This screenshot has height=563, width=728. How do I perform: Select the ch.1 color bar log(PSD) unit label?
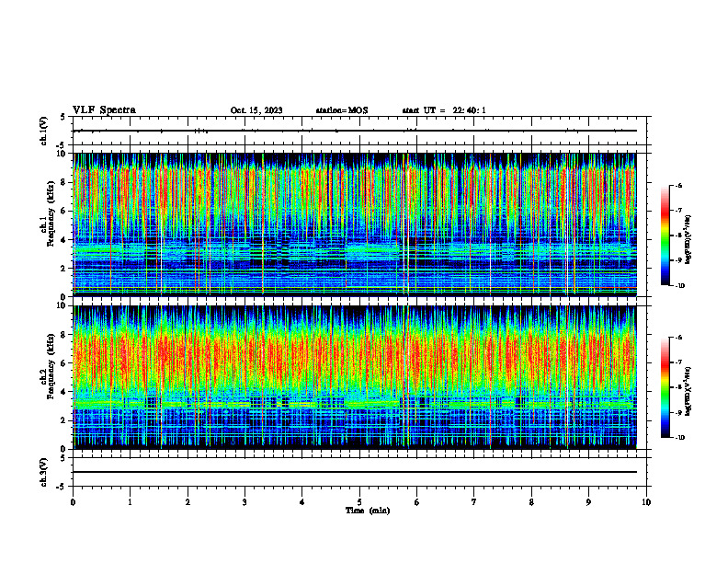click(688, 240)
